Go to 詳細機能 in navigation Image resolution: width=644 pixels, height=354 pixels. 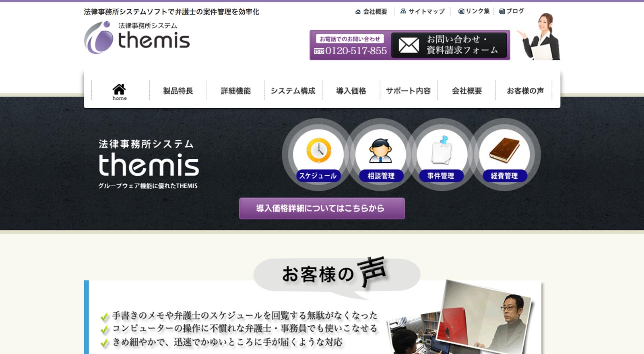coord(235,91)
